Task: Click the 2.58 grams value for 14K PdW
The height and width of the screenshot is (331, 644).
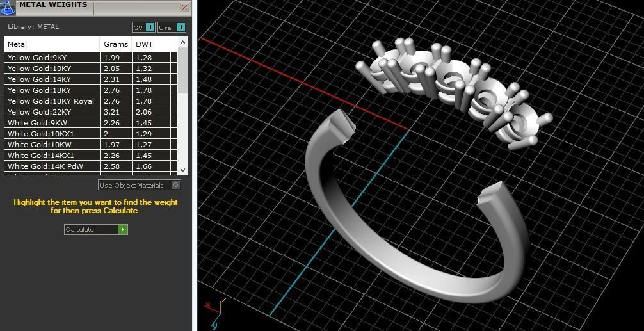Action: point(111,166)
